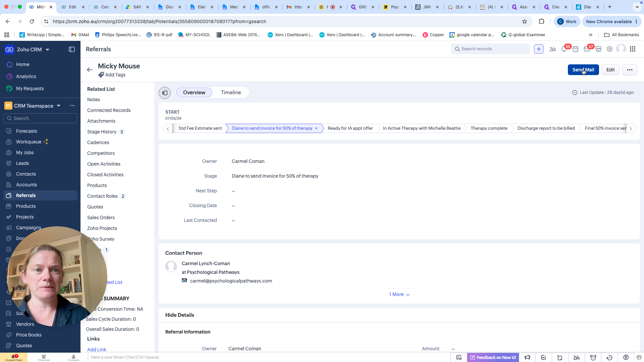Viewport: 644px width, 362px height.
Task: Go back with the arrow beside Micky Mouse
Action: [x=90, y=70]
